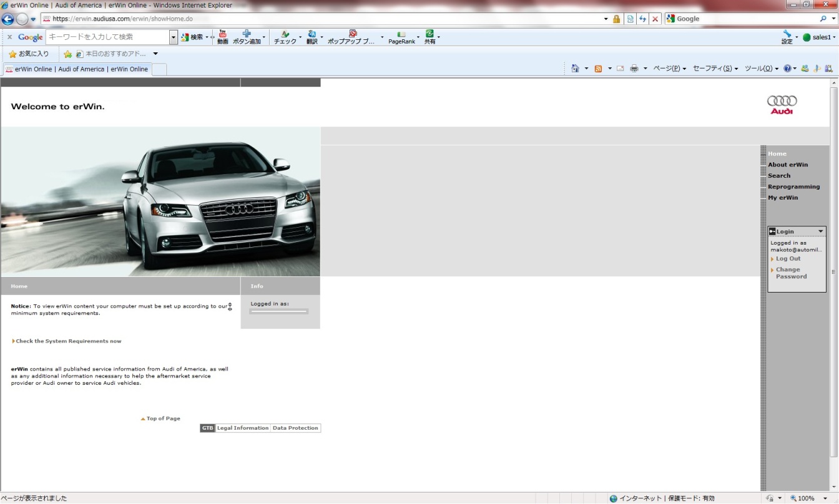Image resolution: width=839 pixels, height=504 pixels.
Task: Click Check the System Requirements now link
Action: pos(68,341)
